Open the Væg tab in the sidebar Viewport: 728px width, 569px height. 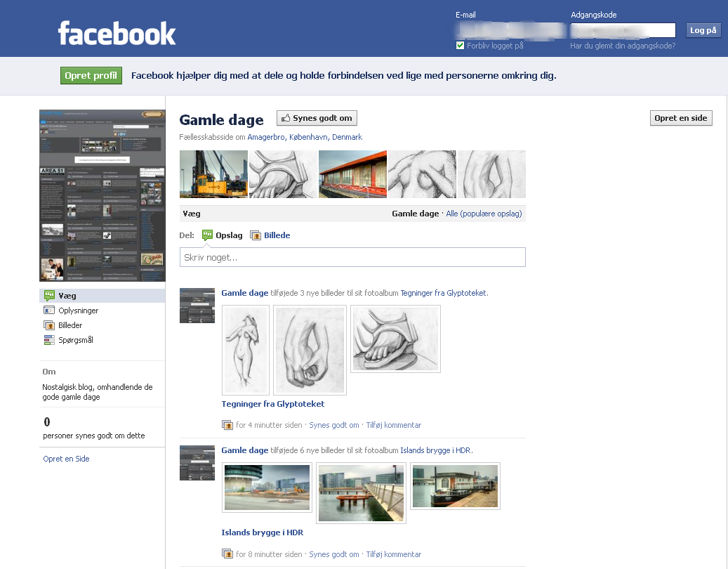[102, 296]
